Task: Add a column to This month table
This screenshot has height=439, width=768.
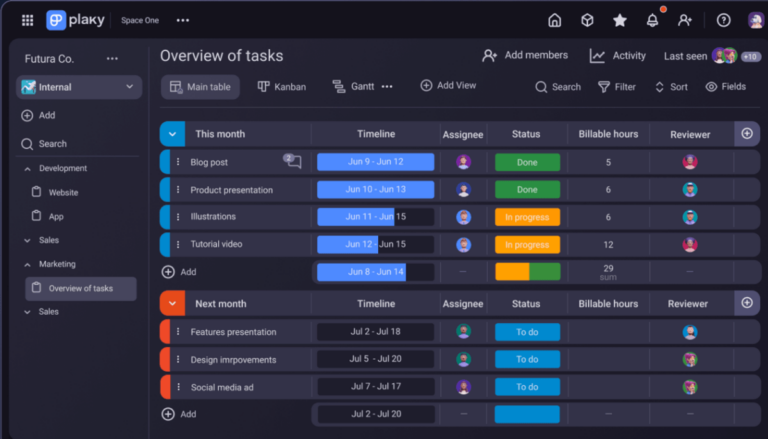Action: 746,133
